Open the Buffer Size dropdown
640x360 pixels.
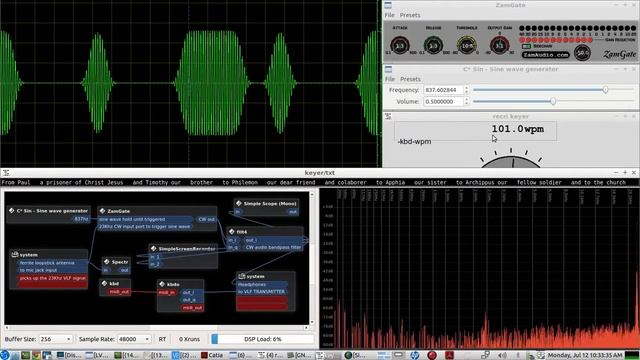click(x=56, y=339)
